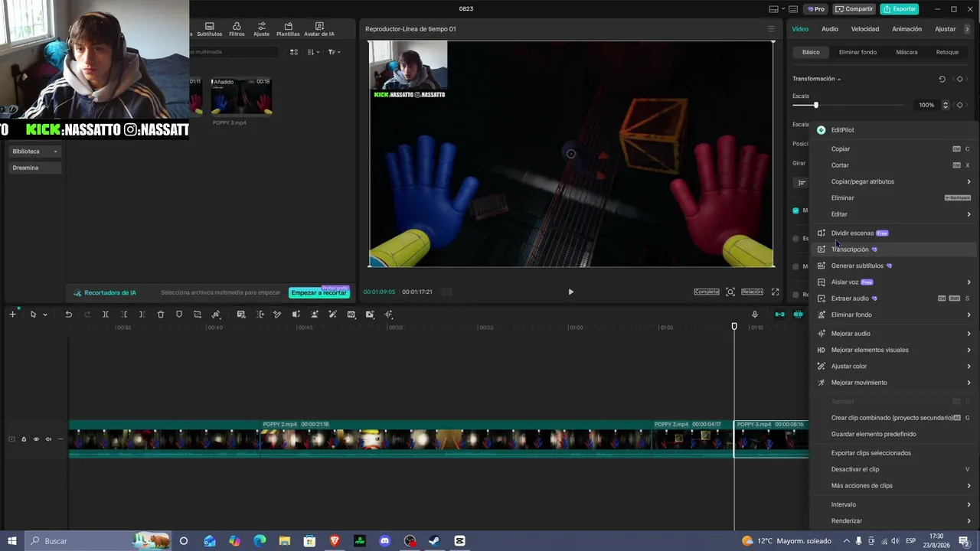Screen dimensions: 980x551
Task: Click the trash delete icon in timeline toolbar
Action: tap(160, 315)
